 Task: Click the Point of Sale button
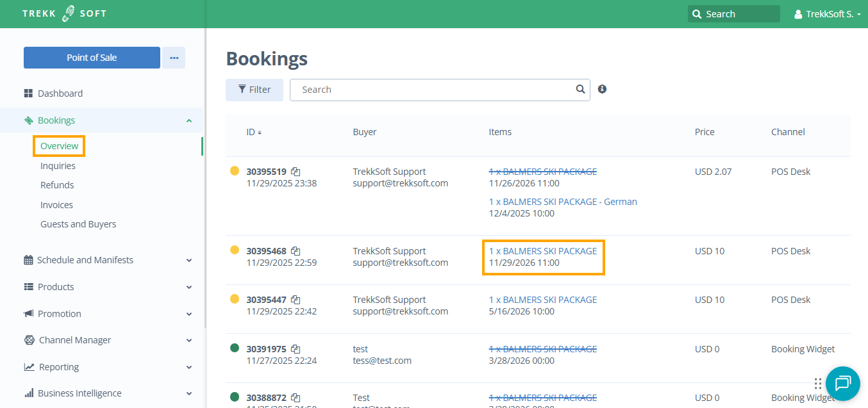coord(92,58)
